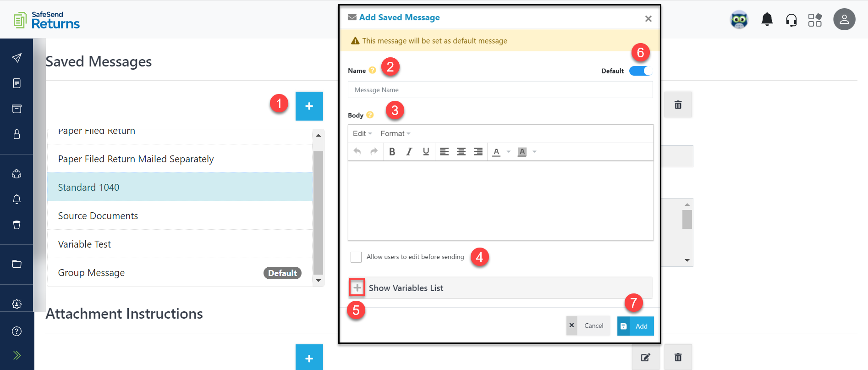Screen dimensions: 868x370
Task: Open the headset support icon
Action: [x=791, y=20]
